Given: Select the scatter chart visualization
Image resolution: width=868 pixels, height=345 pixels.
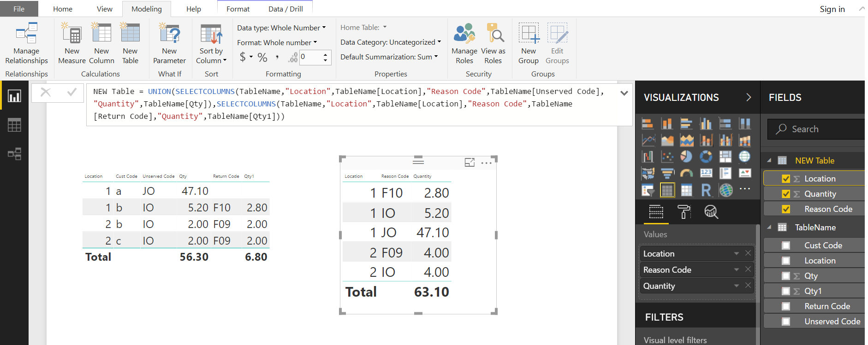Looking at the screenshot, I should point(667,157).
